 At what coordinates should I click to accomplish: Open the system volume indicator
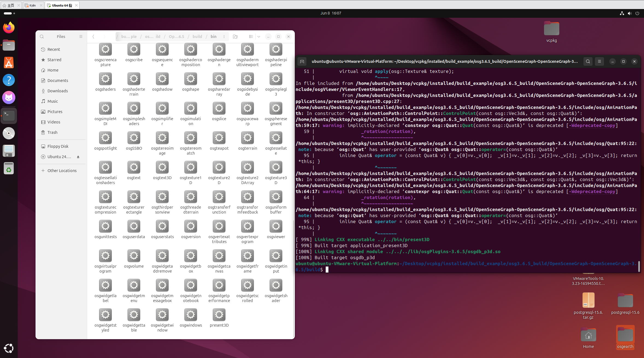[630, 13]
